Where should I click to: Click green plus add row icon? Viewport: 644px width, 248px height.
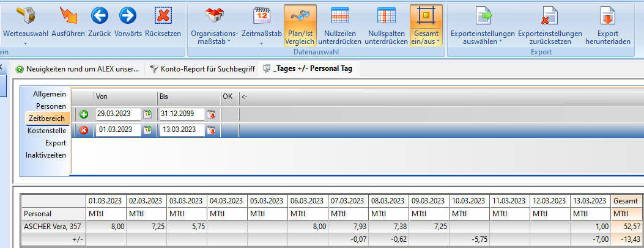(x=84, y=114)
